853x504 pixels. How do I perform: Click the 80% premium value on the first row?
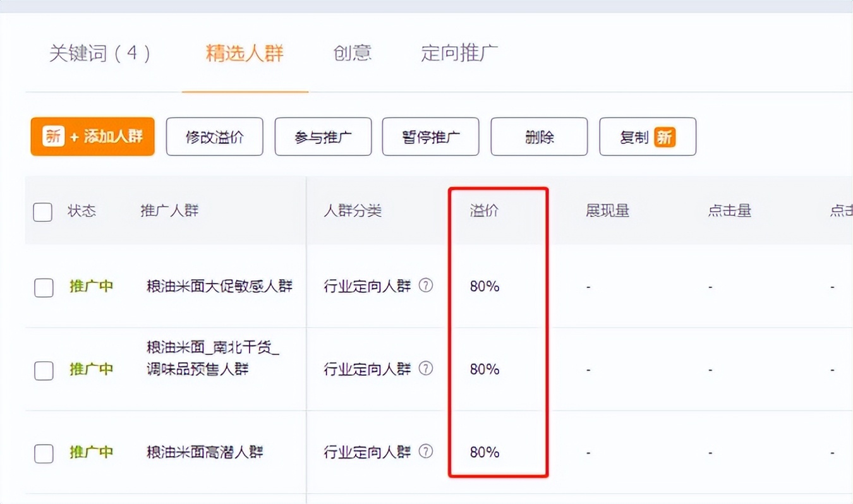(x=483, y=285)
